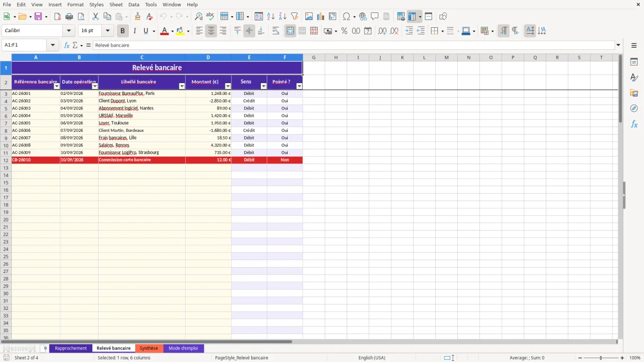644x362 pixels.
Task: Click the English (USA) language status
Action: 371,358
